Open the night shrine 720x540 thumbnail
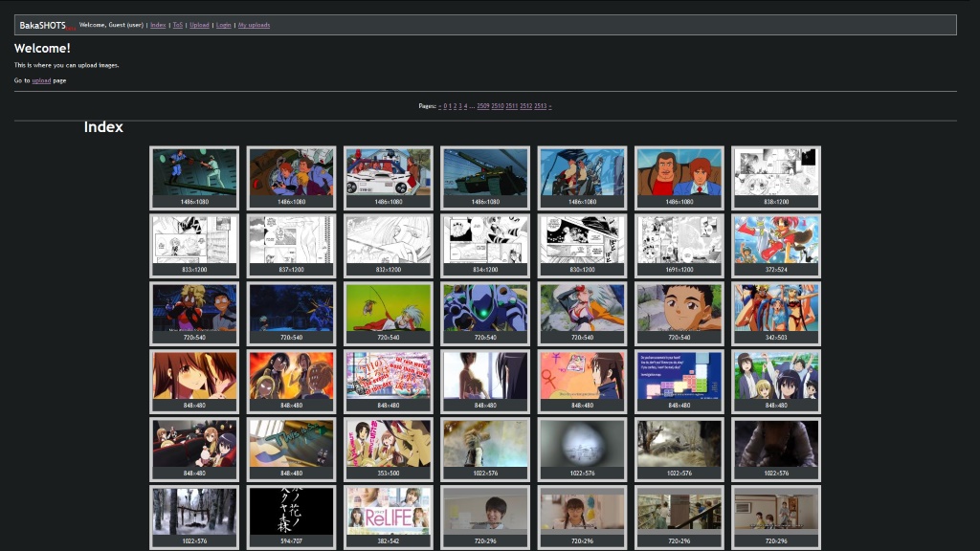 tap(291, 314)
